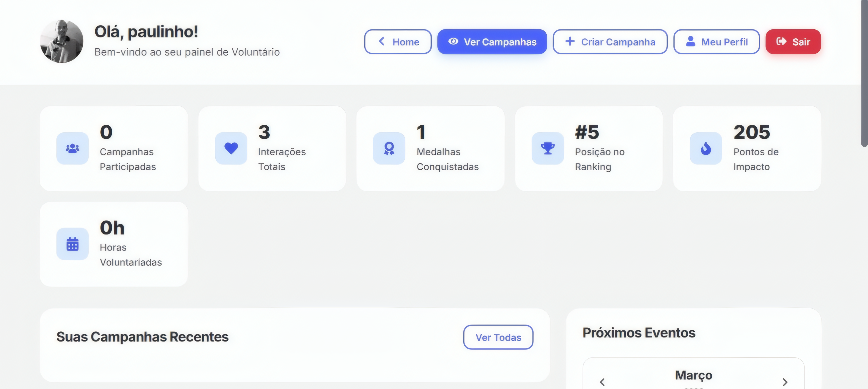Click the eye icon in Ver Campanhas
The height and width of the screenshot is (389, 868).
pos(453,41)
